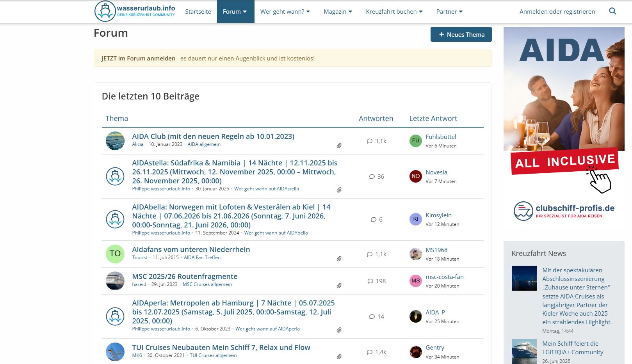
Task: Expand the 'Wer geht wann?' dropdown
Action: tap(285, 12)
